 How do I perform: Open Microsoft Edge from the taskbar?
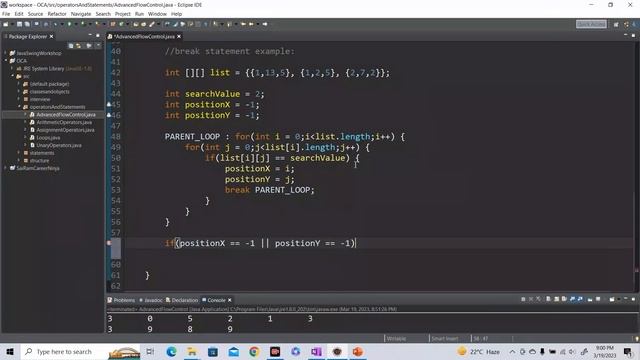171,351
